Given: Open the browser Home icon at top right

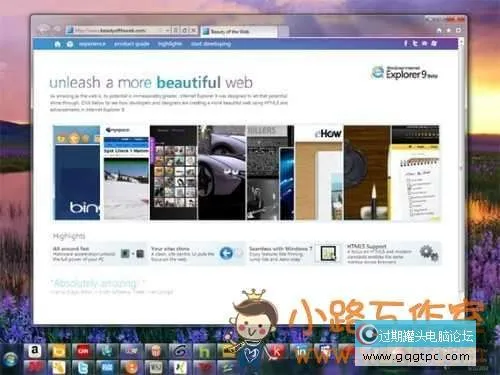Looking at the screenshot, I should [439, 30].
